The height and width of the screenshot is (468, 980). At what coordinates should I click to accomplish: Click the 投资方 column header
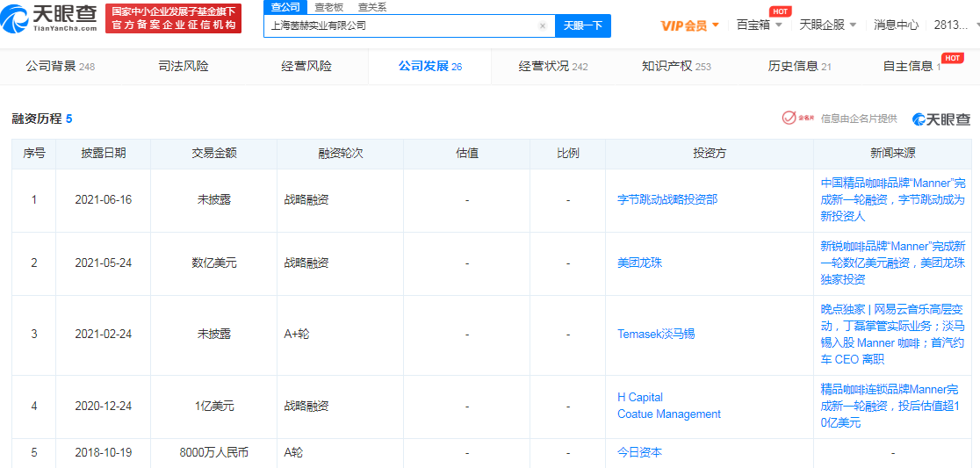coord(709,154)
